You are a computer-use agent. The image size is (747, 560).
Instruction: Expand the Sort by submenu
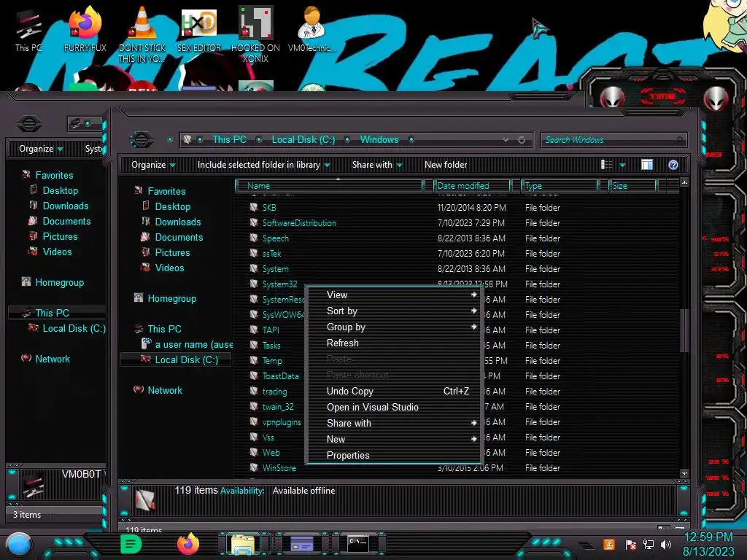395,311
